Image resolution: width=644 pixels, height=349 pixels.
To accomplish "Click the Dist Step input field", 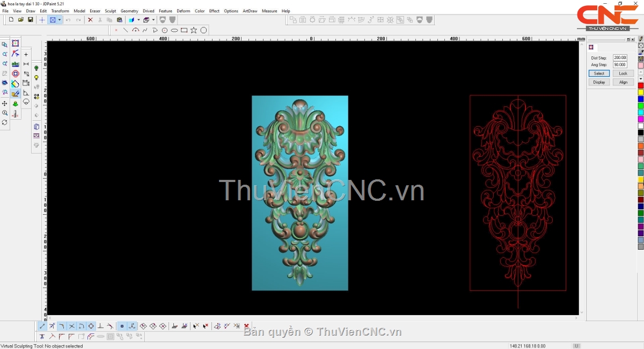I will click(x=620, y=57).
